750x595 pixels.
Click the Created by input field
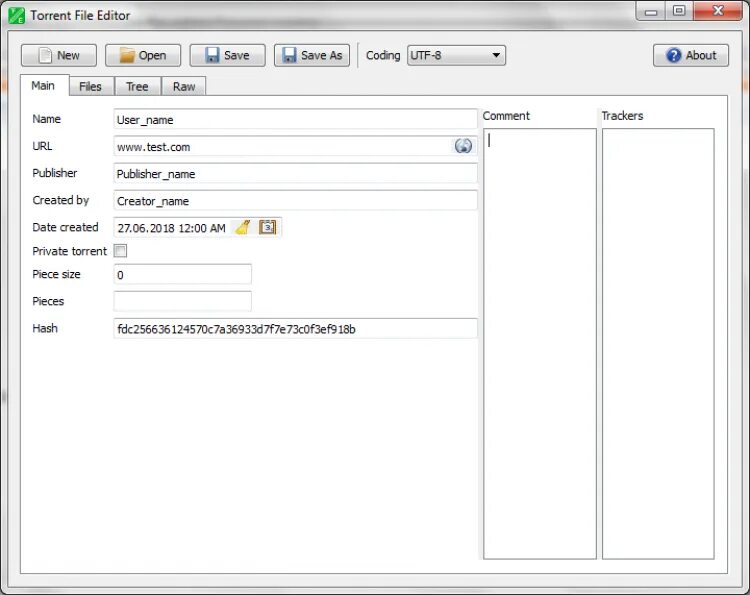296,201
